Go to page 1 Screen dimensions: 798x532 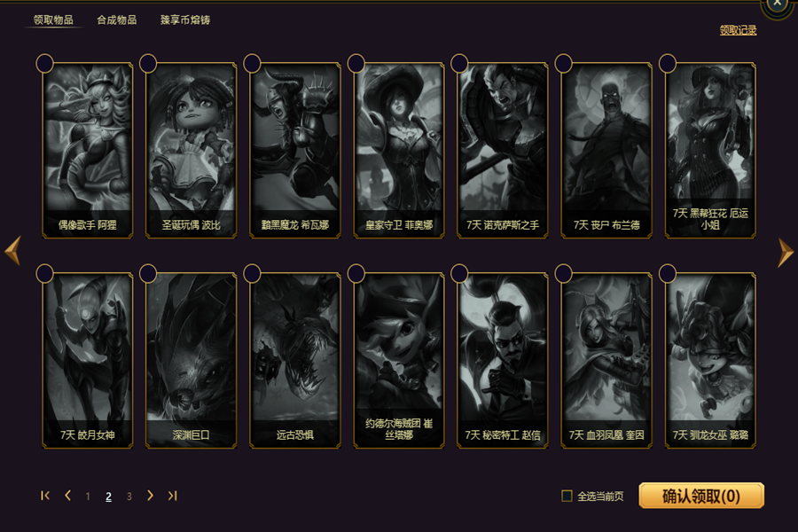[x=88, y=496]
